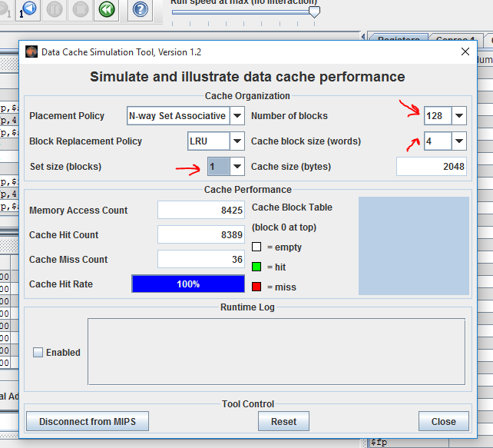The width and height of the screenshot is (493, 448).
Task: Open the Block Replacement Policy LRU dropdown
Action: 216,141
